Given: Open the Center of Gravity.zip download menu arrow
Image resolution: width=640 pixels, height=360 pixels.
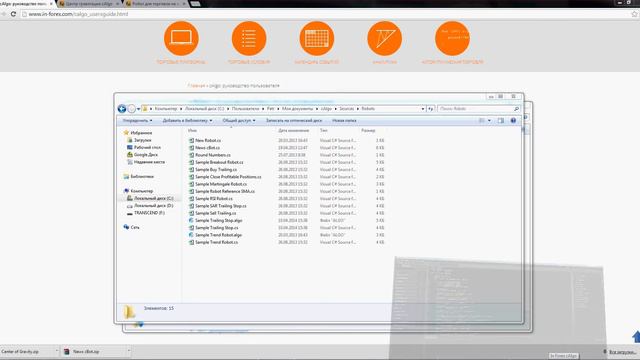Looking at the screenshot, I should [x=57, y=351].
